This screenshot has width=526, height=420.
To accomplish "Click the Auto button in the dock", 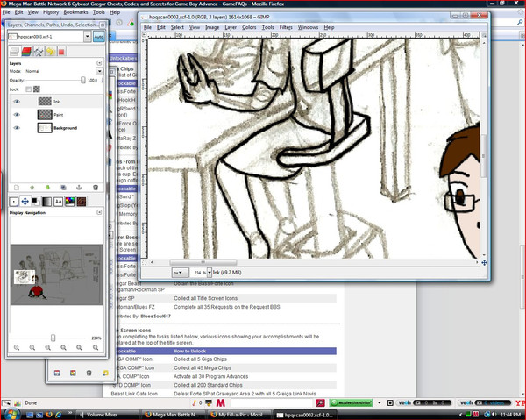I will (97, 37).
